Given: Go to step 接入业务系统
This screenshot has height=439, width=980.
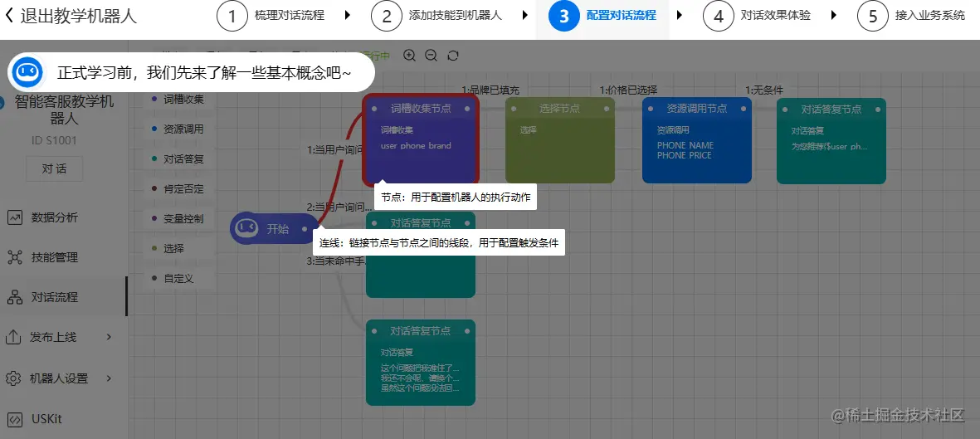Looking at the screenshot, I should (930, 16).
